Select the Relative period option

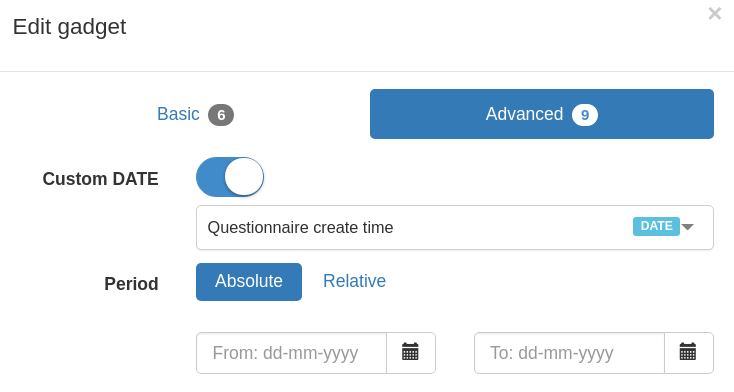click(x=354, y=281)
